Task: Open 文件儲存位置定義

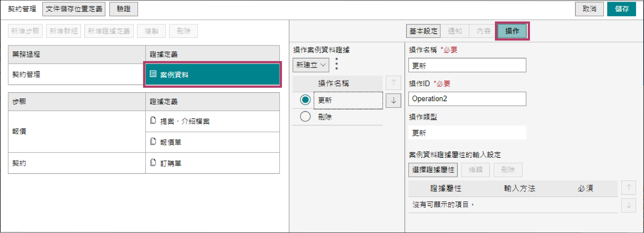Action: point(74,9)
